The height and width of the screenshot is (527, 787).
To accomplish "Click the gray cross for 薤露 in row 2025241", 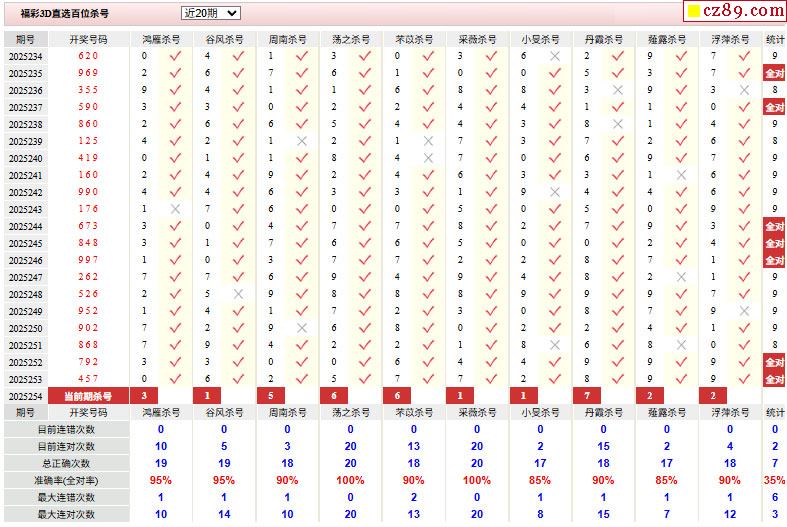I will click(681, 175).
